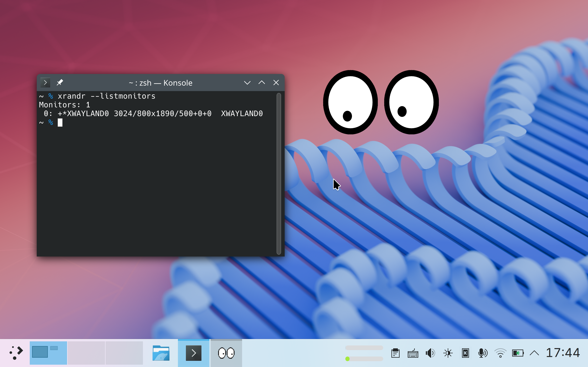Screen dimensions: 588x367
Task: Open the Konsole window menu icon
Action: point(45,83)
